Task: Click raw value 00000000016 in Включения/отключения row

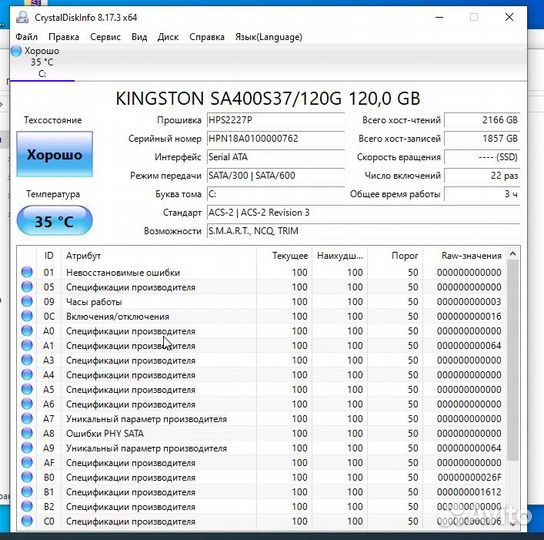Action: coord(469,316)
